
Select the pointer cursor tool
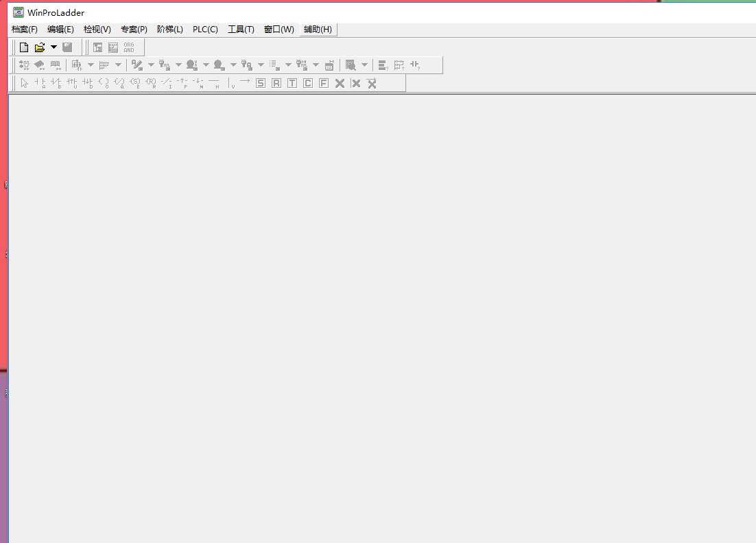25,83
